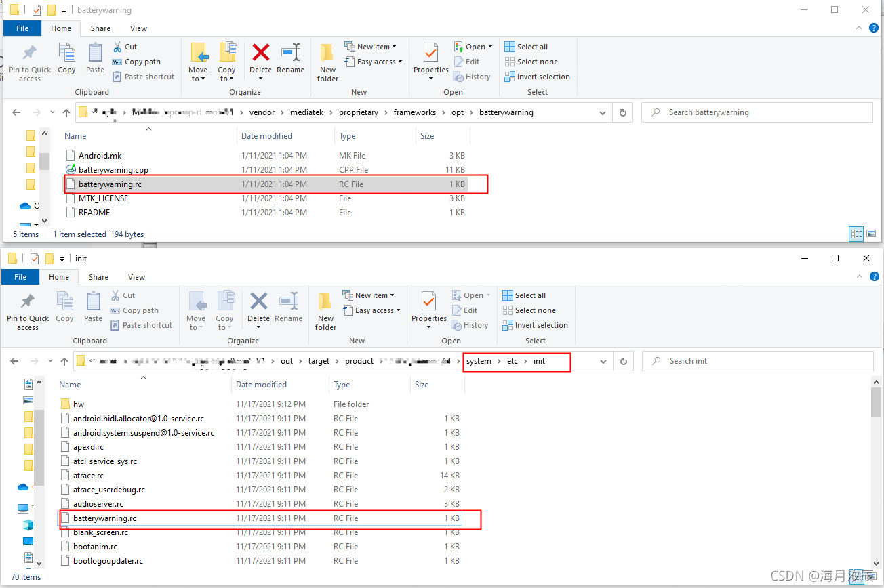
Task: Open the New item dropdown
Action: (x=372, y=46)
